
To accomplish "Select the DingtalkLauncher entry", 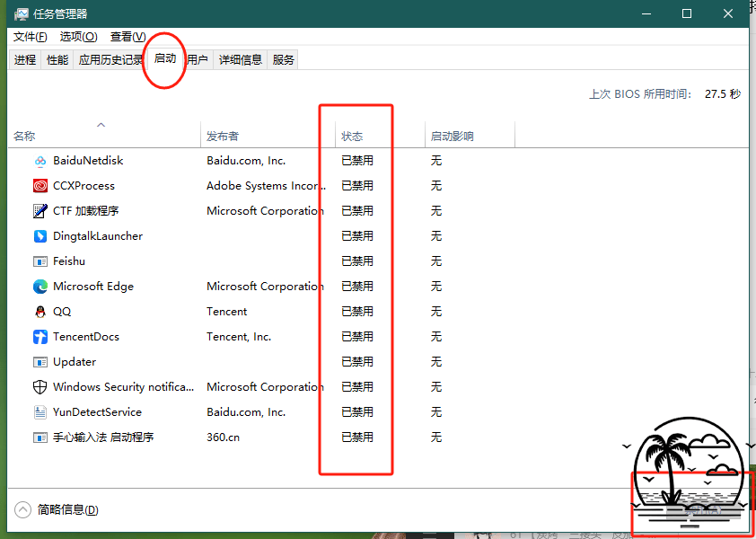I will pos(377,236).
